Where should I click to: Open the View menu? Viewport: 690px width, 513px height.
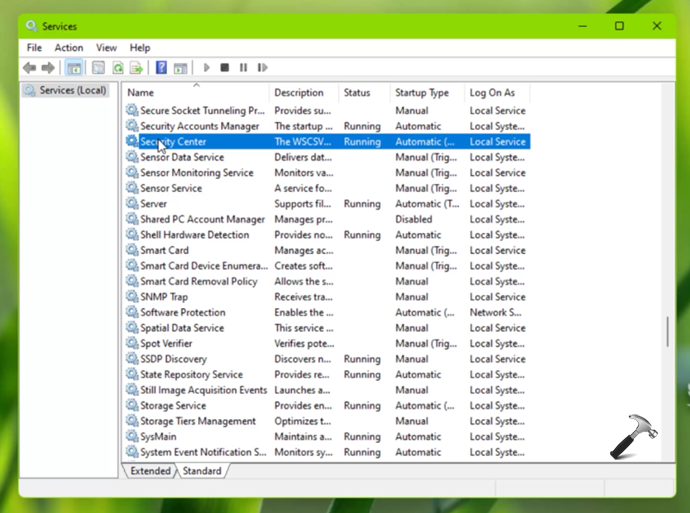pos(106,47)
